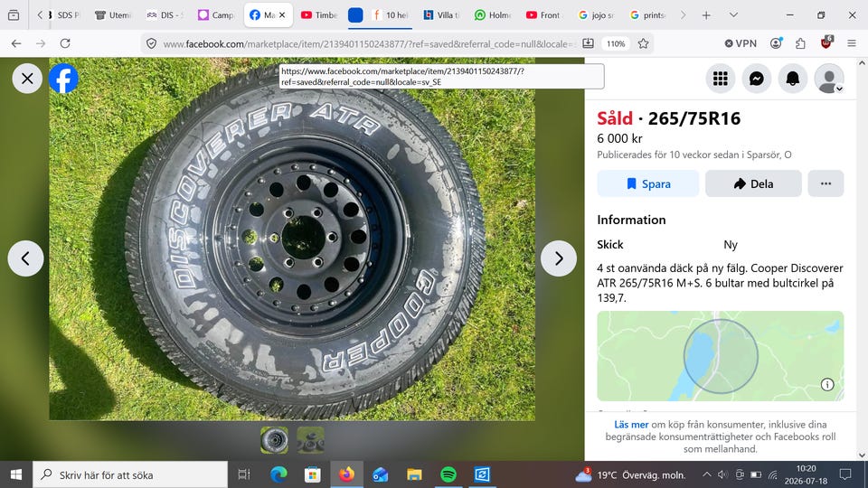Switch to the Villa tab
The height and width of the screenshot is (488, 868).
tap(442, 15)
